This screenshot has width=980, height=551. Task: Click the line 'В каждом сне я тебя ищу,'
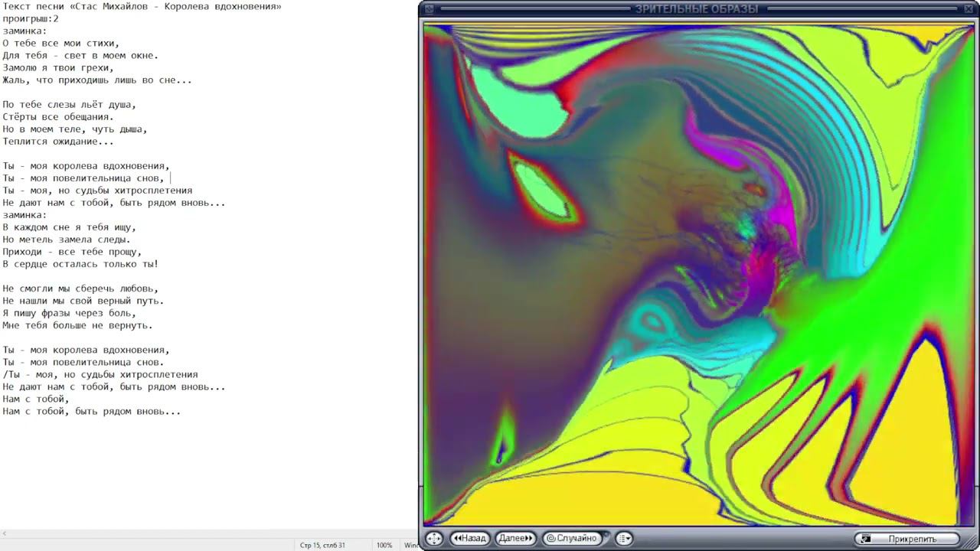(70, 227)
